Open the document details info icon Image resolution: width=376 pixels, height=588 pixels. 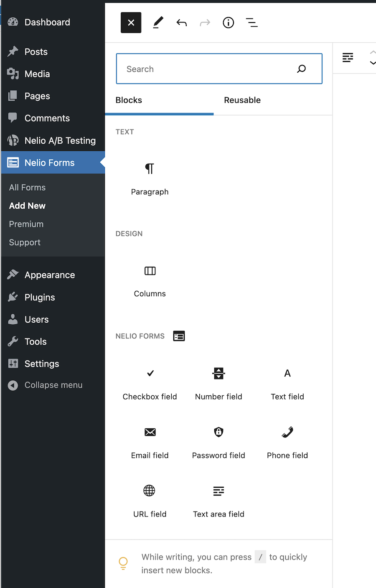[x=228, y=23]
